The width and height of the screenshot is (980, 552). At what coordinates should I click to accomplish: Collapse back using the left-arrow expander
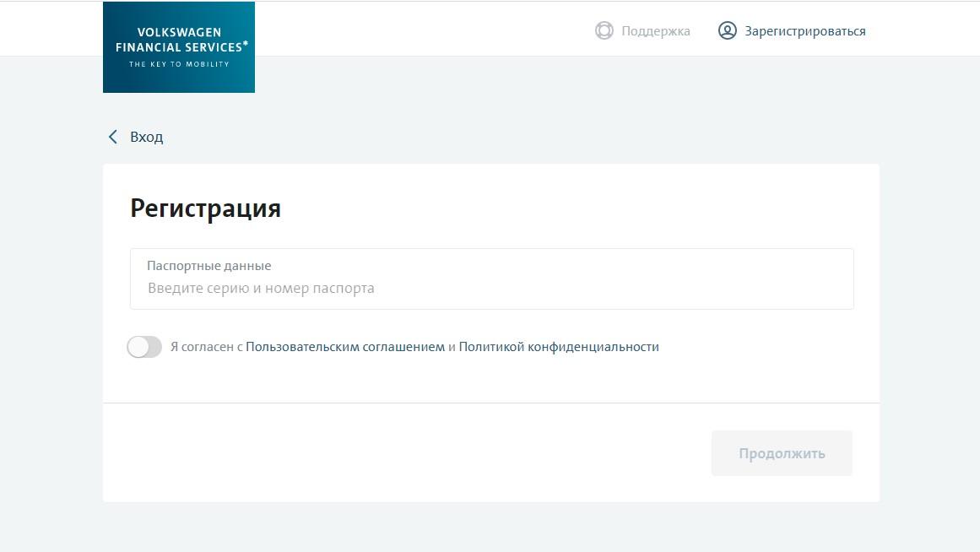point(112,136)
